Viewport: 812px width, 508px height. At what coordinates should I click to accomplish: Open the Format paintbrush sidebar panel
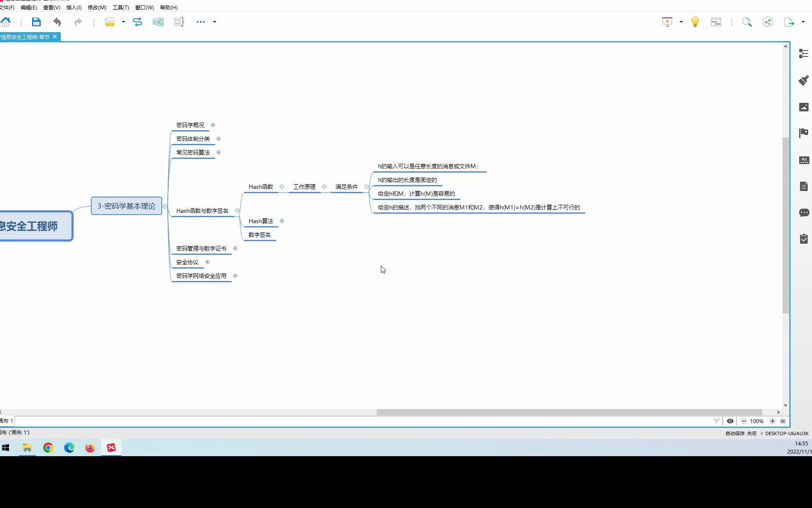coord(804,80)
